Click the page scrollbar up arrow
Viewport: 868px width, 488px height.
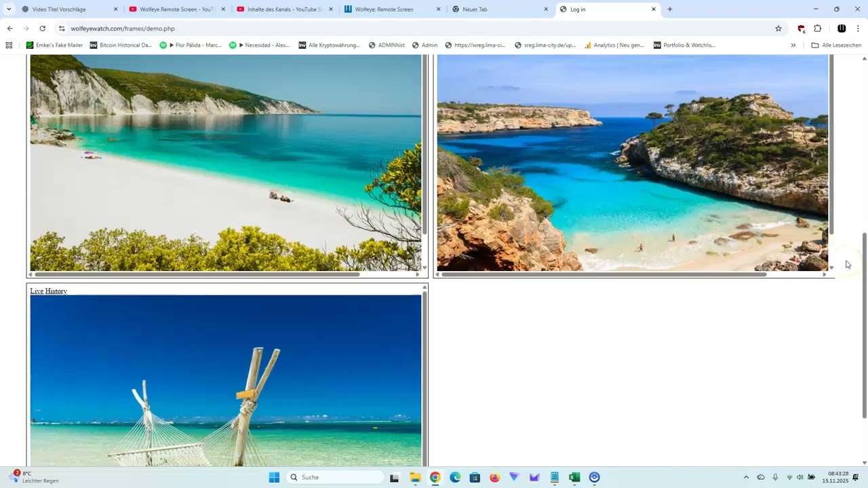point(865,59)
